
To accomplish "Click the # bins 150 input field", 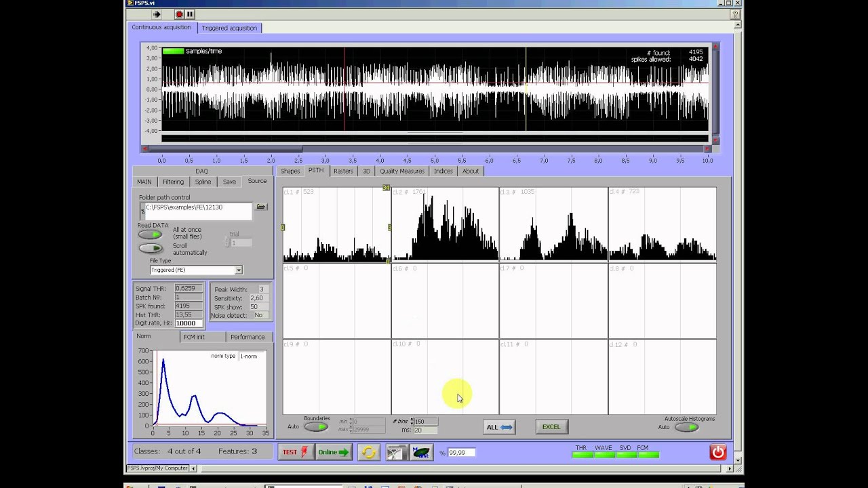I will click(x=426, y=422).
